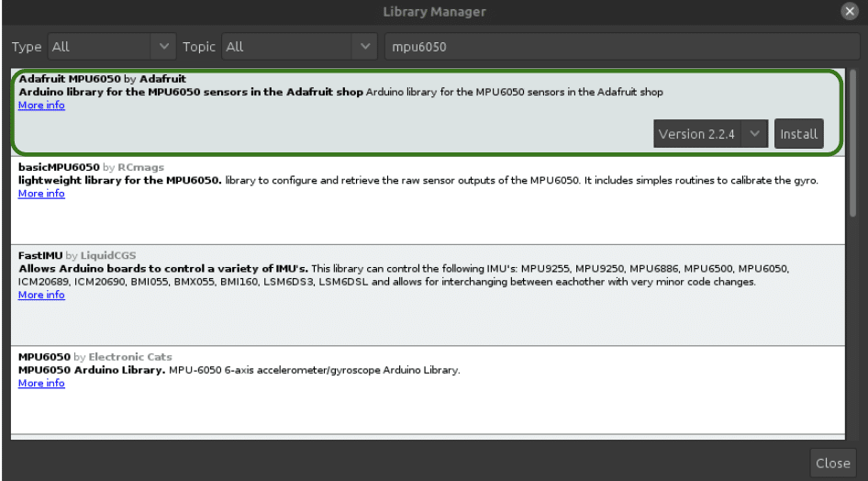The image size is (868, 481).
Task: Click the FastIMU supported IMUs description text
Action: (551, 269)
